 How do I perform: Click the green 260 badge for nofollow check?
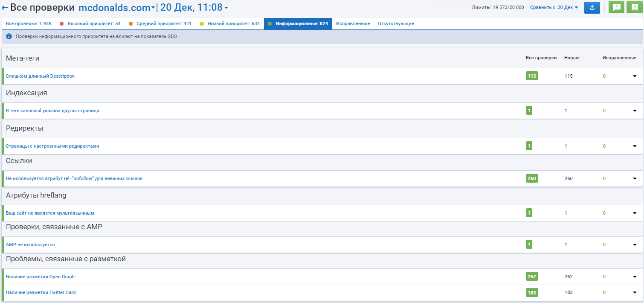pyautogui.click(x=531, y=178)
